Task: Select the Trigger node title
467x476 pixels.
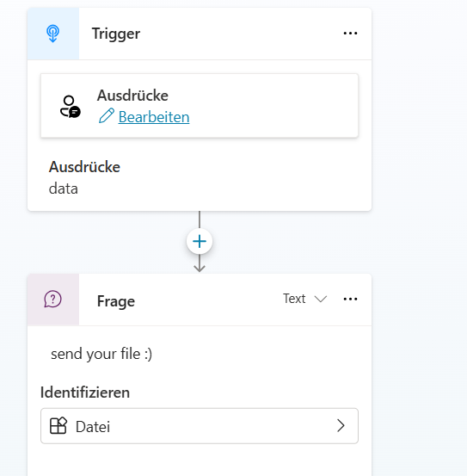Action: click(116, 34)
